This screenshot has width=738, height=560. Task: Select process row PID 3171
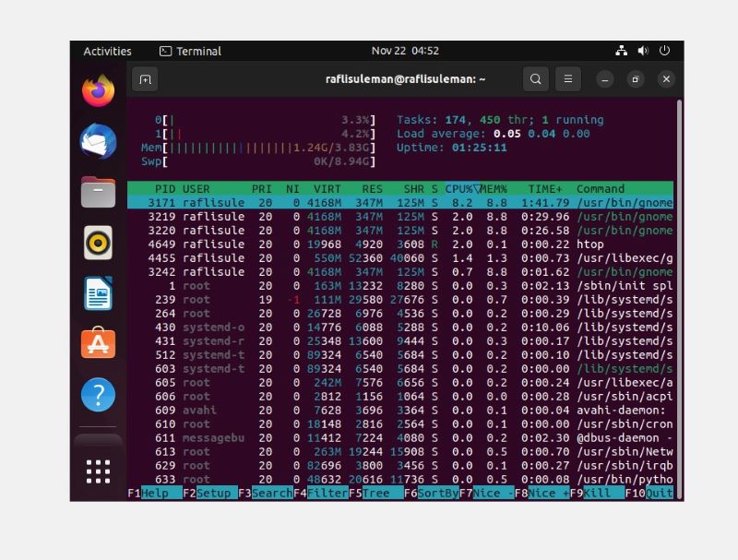click(x=400, y=203)
